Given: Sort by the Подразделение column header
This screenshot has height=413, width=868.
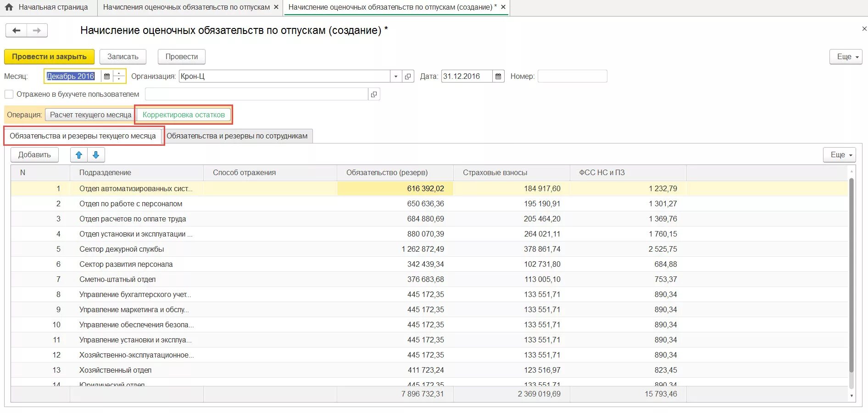Looking at the screenshot, I should [x=136, y=173].
